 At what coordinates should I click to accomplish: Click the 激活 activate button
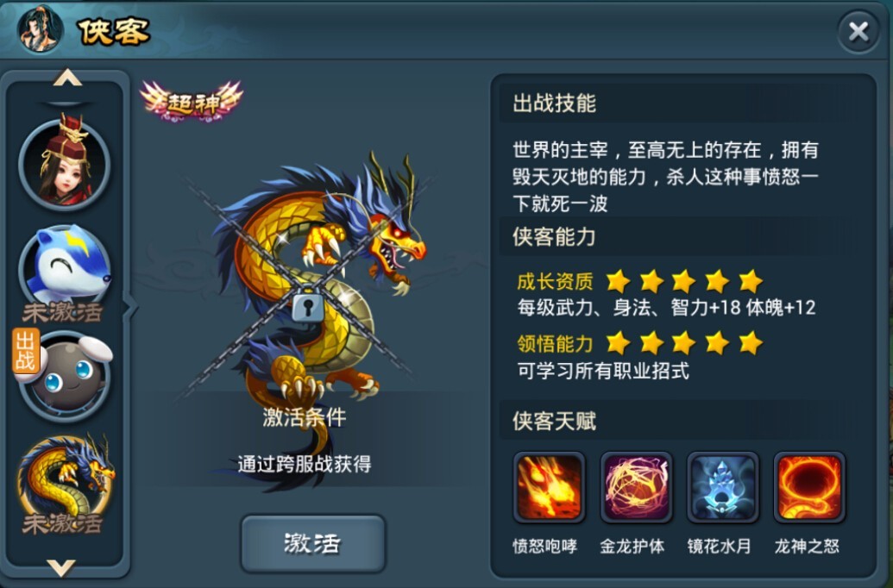coord(312,544)
